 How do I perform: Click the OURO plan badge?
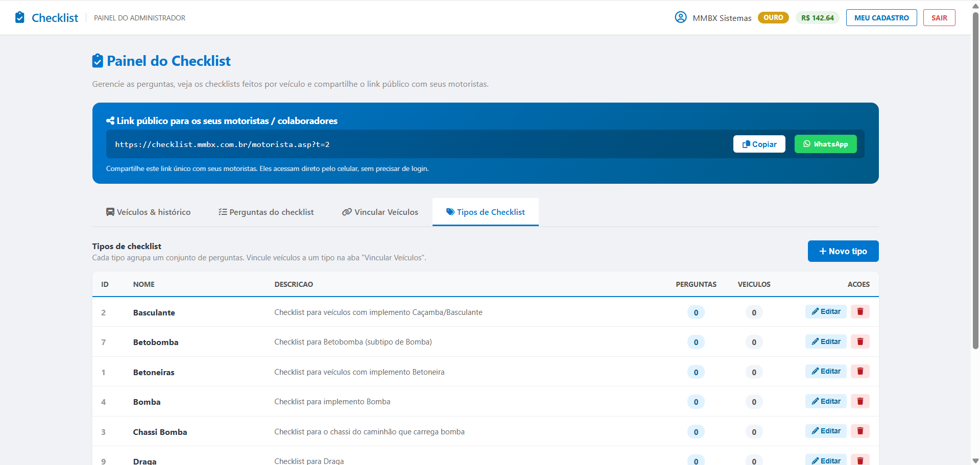773,17
